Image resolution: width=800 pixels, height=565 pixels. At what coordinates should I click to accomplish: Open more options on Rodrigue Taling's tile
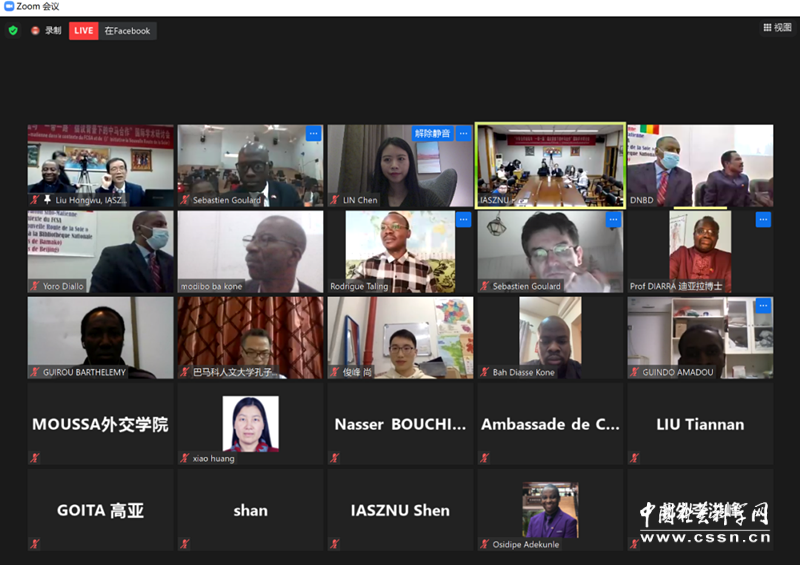pyautogui.click(x=463, y=220)
